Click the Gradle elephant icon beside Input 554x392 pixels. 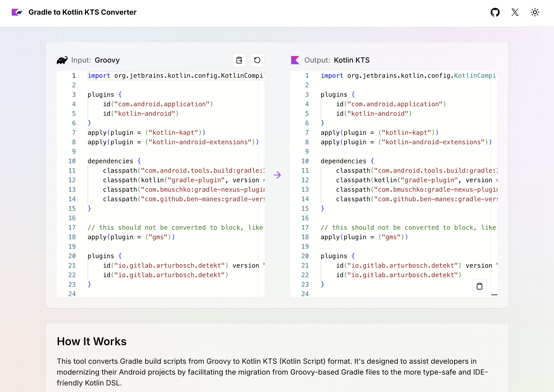pos(62,60)
